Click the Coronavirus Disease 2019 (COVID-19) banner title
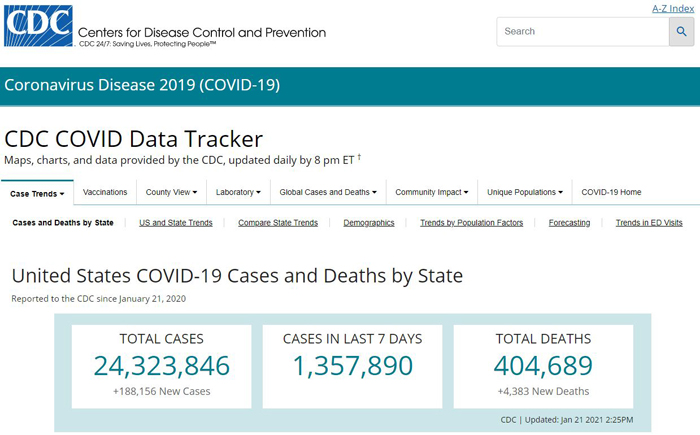 [142, 85]
